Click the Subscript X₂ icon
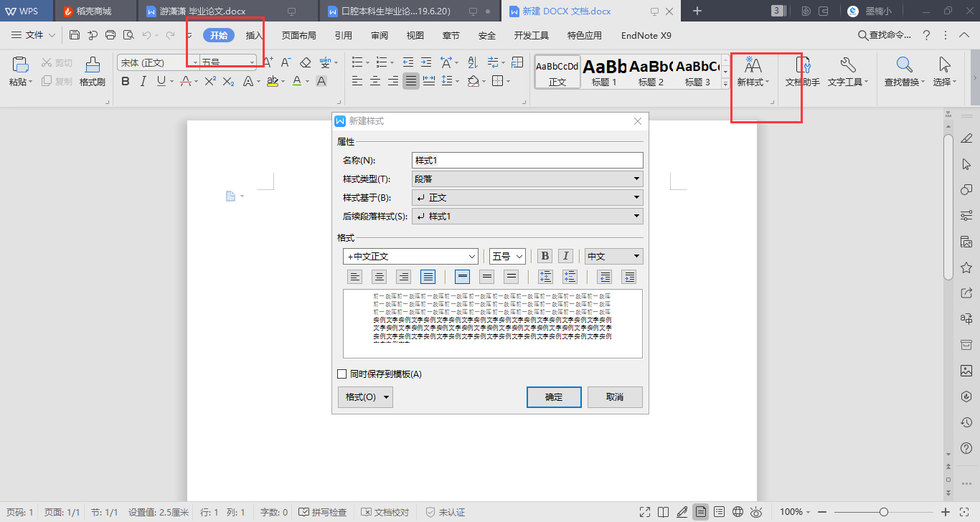The image size is (980, 522). [x=228, y=82]
